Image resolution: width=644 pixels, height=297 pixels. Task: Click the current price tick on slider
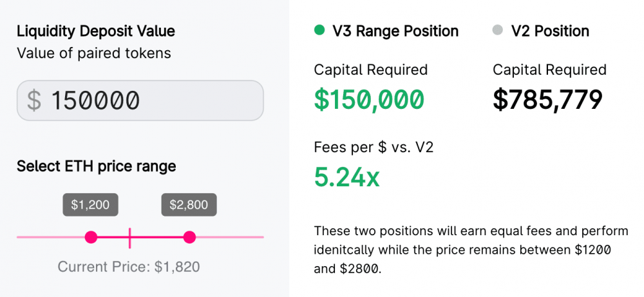130,237
